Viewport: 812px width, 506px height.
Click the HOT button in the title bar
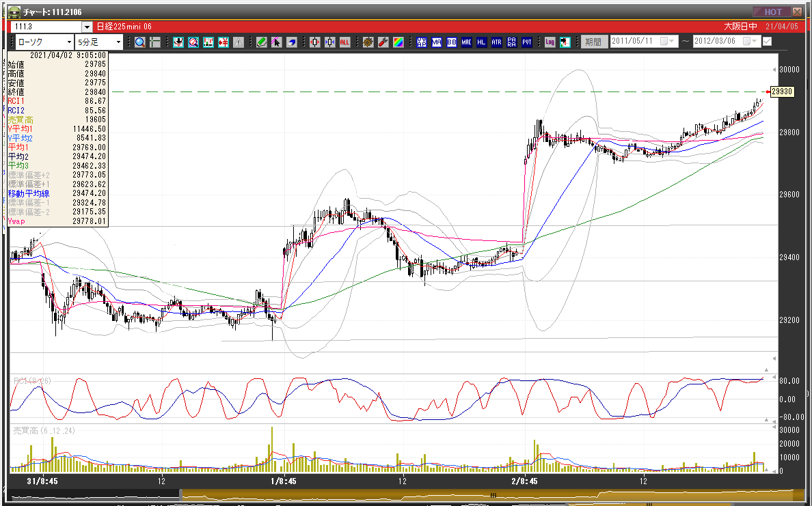(x=772, y=12)
